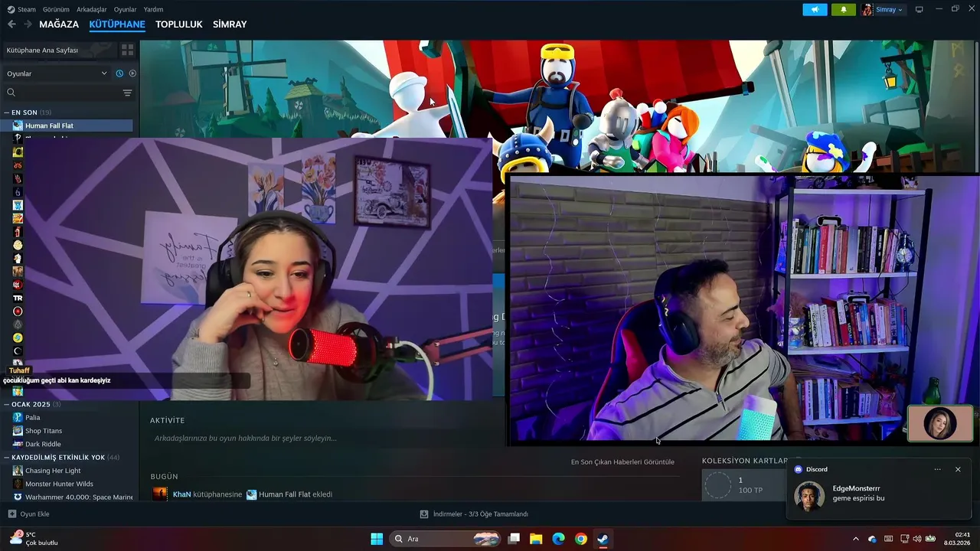The width and height of the screenshot is (980, 551).
Task: Switch to the MAĞAZA tab
Action: coord(59,24)
